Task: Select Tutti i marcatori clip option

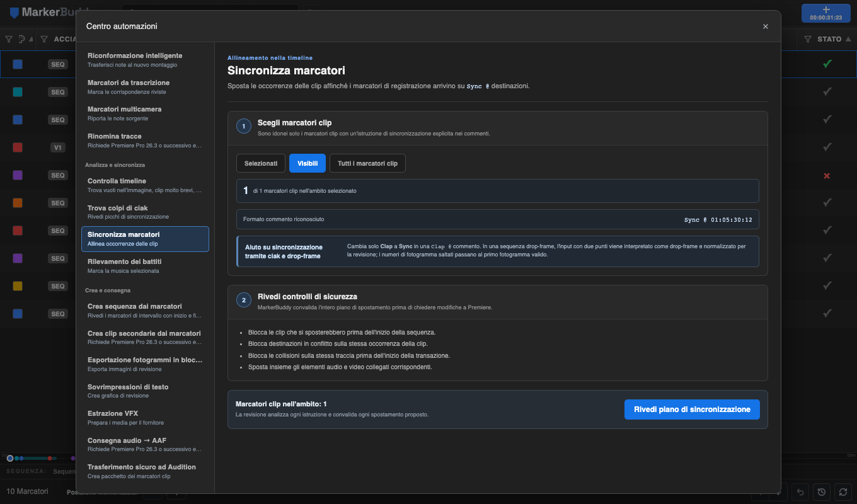Action: pyautogui.click(x=367, y=163)
